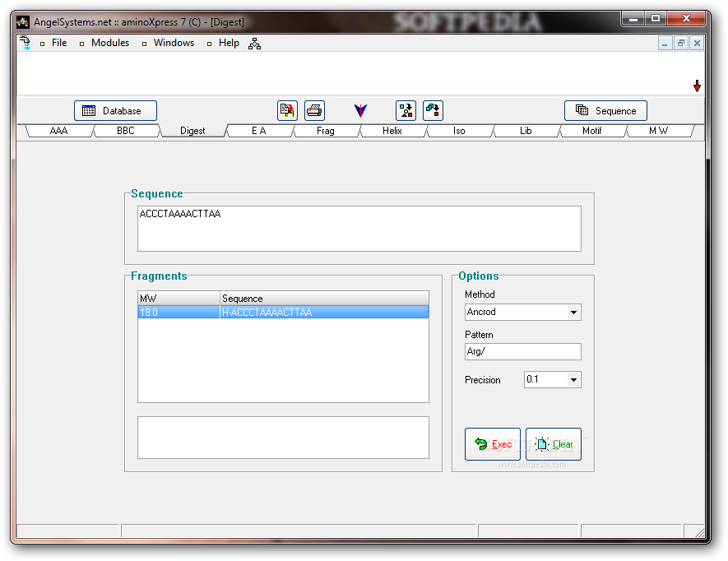
Task: Select the 18.0 fragment row
Action: [283, 312]
